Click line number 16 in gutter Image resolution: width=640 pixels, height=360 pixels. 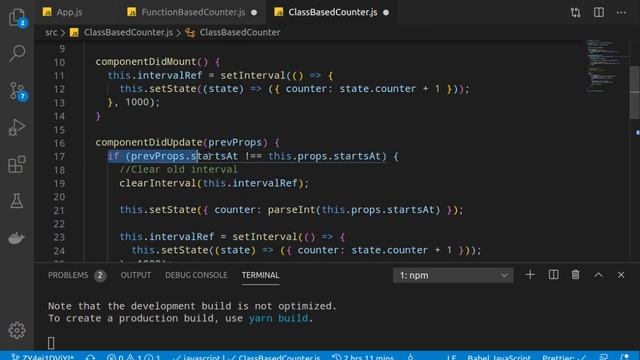coord(59,143)
